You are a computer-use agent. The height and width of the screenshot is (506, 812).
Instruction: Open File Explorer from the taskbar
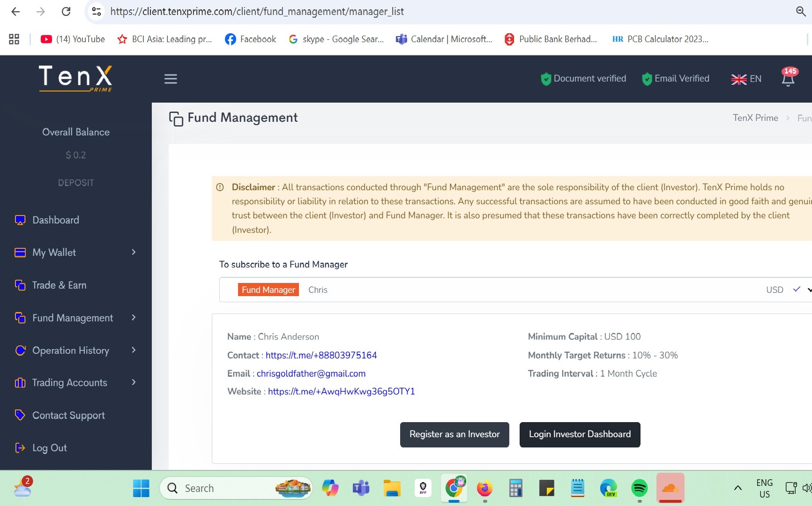pos(392,488)
